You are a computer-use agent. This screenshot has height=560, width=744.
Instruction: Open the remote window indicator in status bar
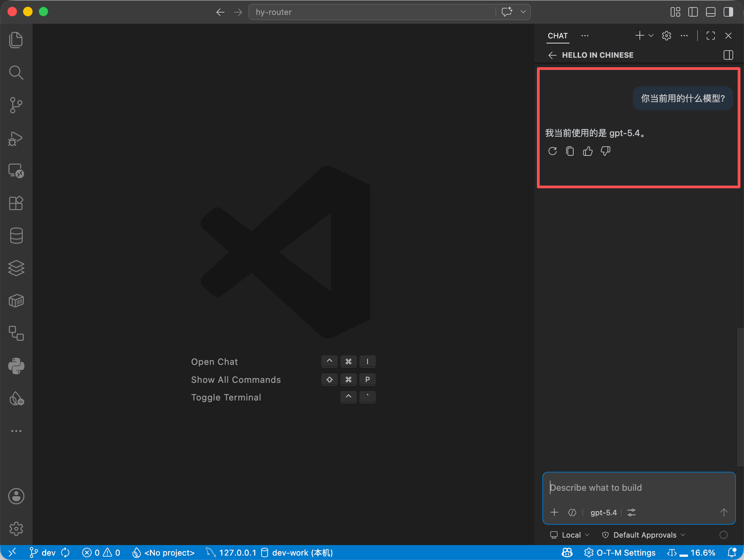point(12,553)
